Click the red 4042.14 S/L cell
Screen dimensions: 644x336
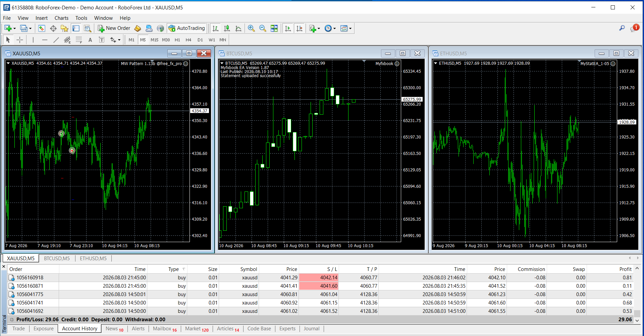click(319, 278)
